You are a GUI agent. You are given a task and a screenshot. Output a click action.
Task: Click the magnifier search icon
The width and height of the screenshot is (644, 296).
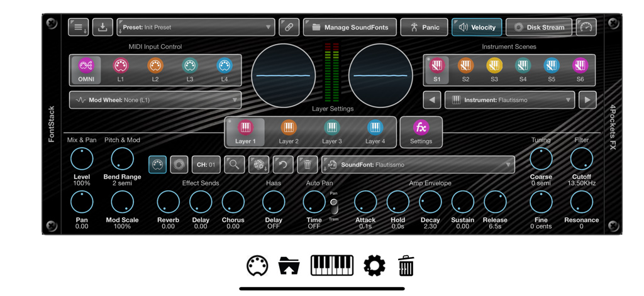[235, 165]
